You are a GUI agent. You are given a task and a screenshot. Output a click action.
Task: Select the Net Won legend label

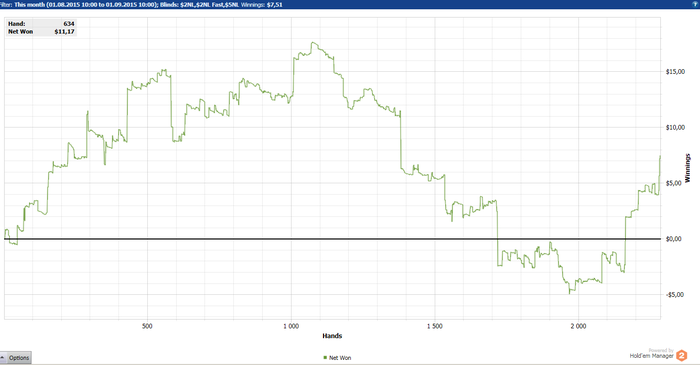[340, 358]
